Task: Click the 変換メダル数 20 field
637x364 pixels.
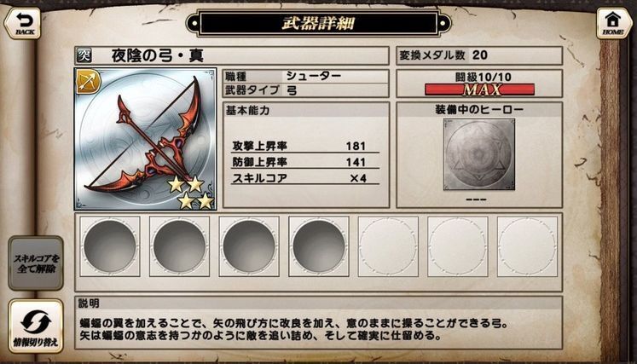Action: coord(479,55)
